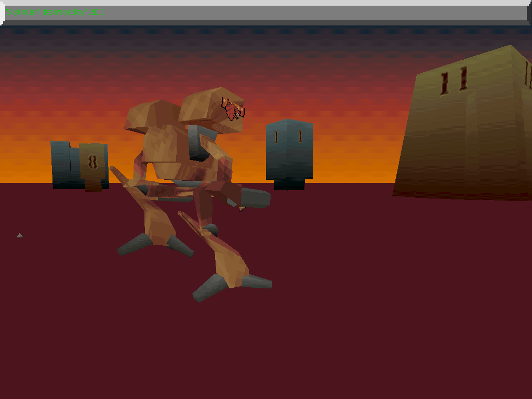
Task: Click the small gray debris on the ground
Action: pos(20,236)
